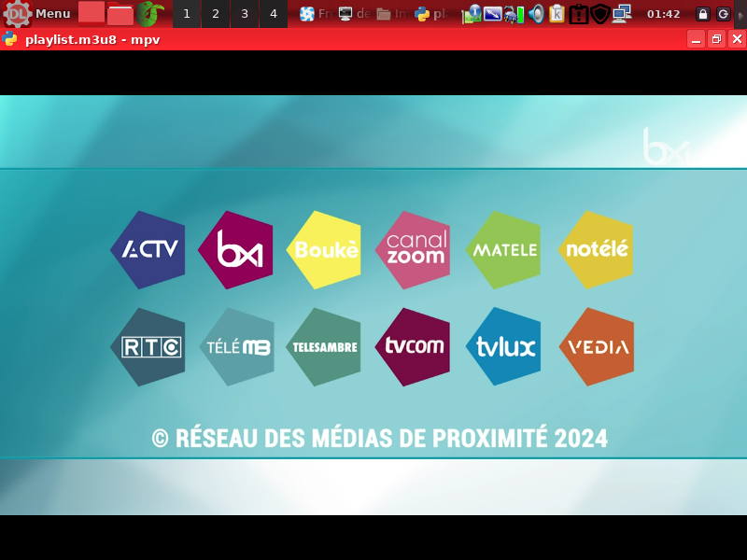This screenshot has width=747, height=560.
Task: Select the mpv playlist taskbar entry
Action: (434, 14)
